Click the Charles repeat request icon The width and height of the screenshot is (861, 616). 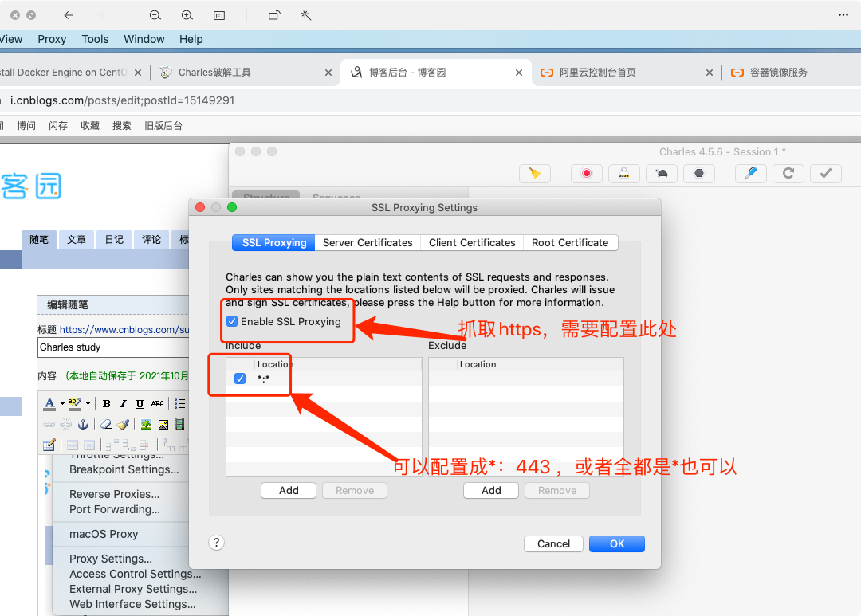(788, 174)
